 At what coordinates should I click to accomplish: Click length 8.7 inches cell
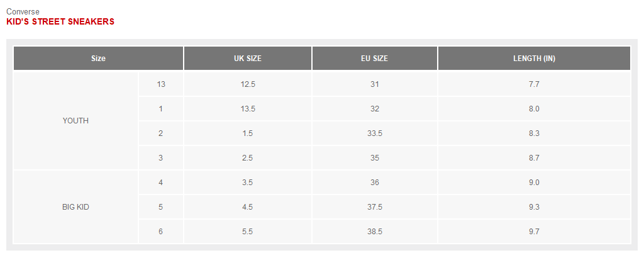click(x=534, y=158)
